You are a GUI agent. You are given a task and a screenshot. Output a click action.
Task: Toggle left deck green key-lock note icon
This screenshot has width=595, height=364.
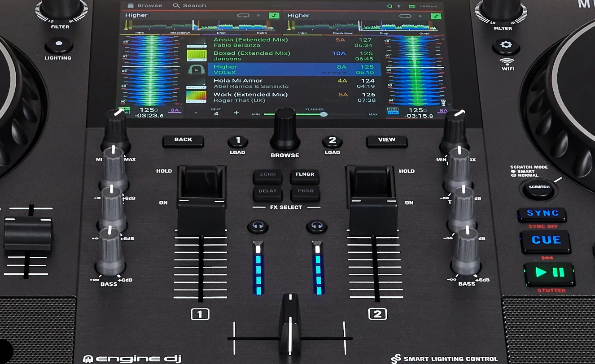pos(274,16)
